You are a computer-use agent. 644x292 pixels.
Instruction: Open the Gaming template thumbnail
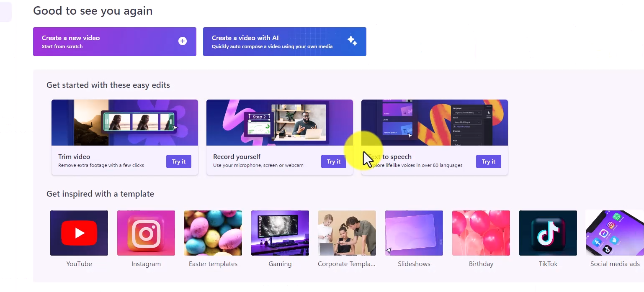pyautogui.click(x=280, y=233)
